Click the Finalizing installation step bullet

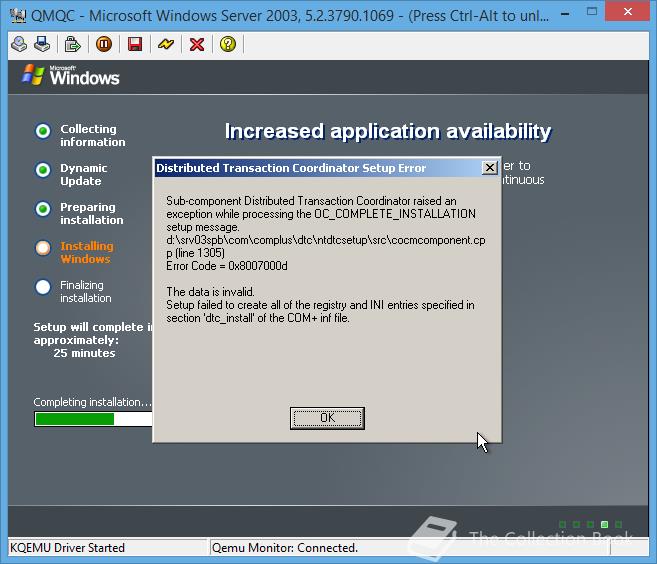click(43, 287)
